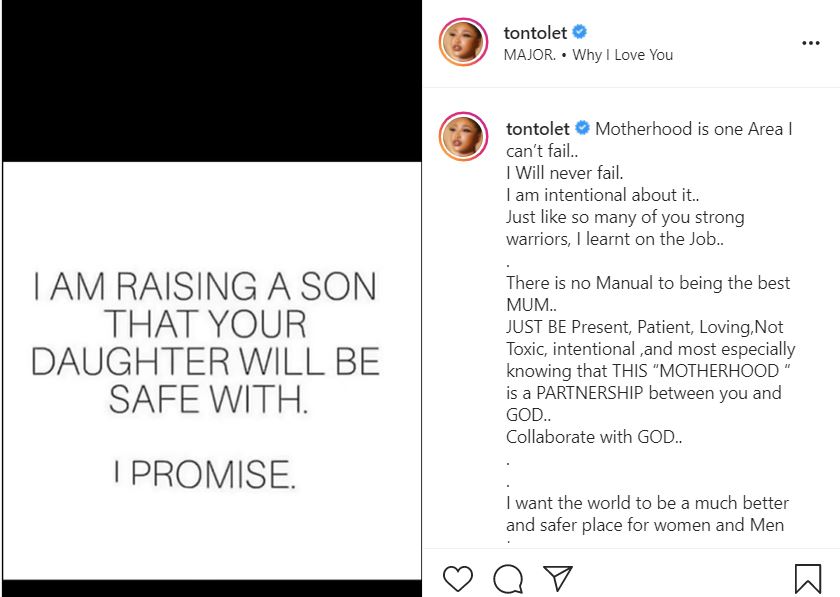Click the "I PROMISE." text in the image
The width and height of the screenshot is (840, 597).
(x=205, y=475)
